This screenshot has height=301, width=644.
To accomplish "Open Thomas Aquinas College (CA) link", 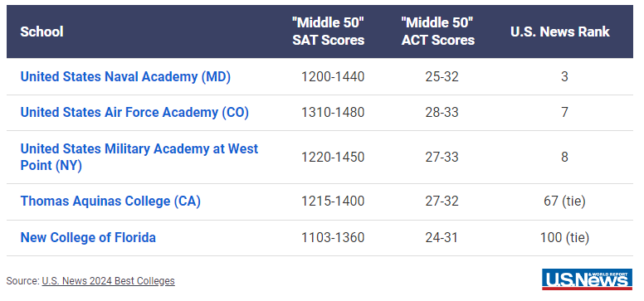I will click(110, 201).
